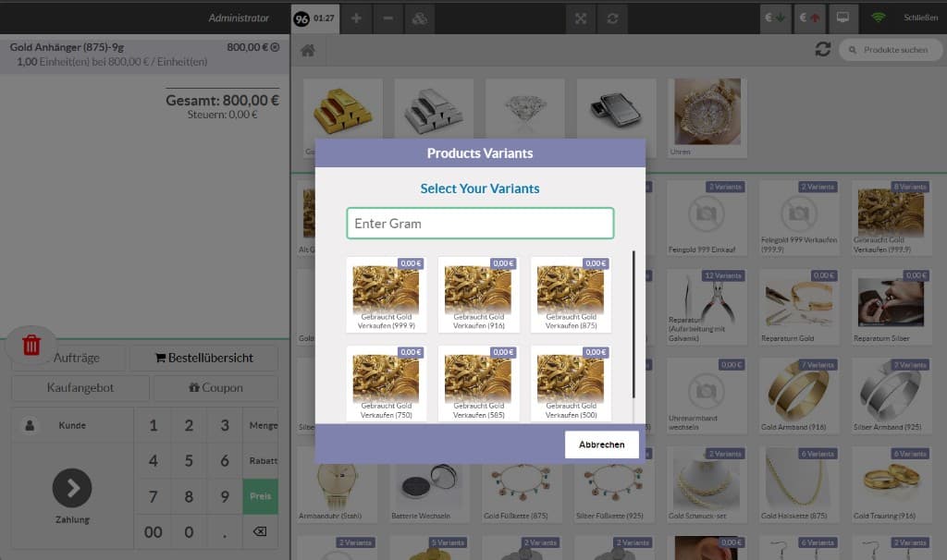Click the Kaufangebot button
The image size is (947, 560).
click(x=80, y=388)
